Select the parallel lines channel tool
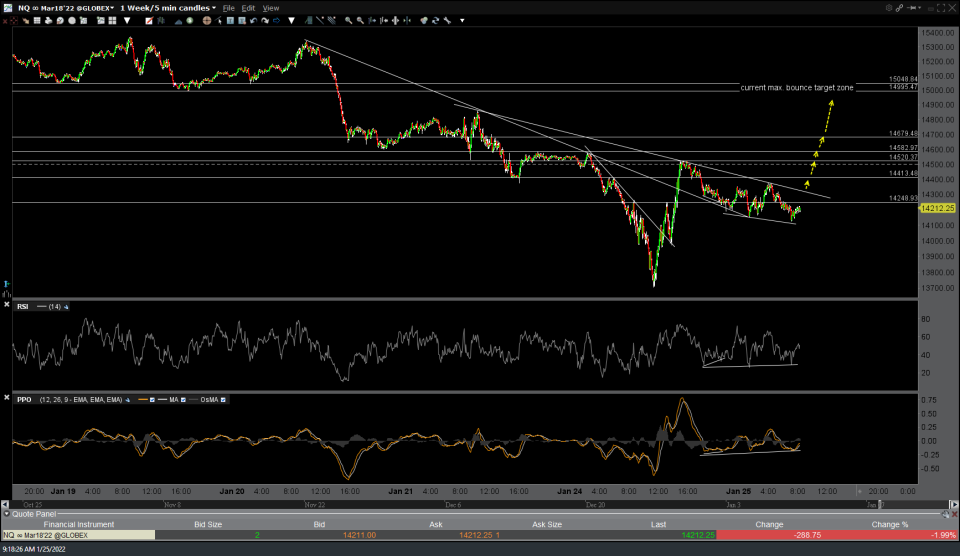This screenshot has height=556, width=960. click(x=331, y=20)
